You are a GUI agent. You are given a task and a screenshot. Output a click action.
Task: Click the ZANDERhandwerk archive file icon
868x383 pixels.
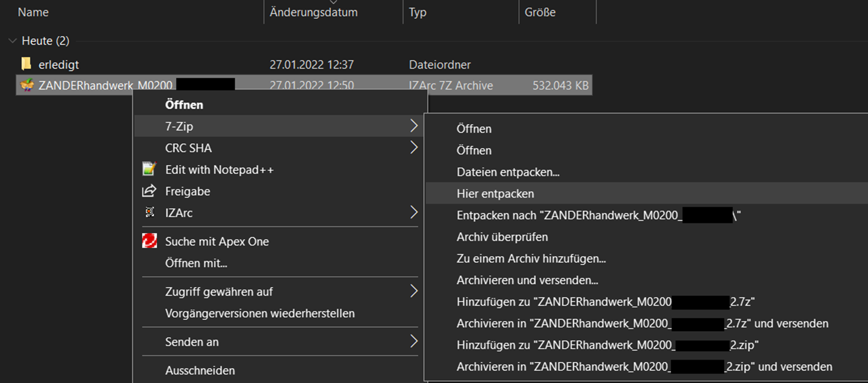[x=27, y=85]
